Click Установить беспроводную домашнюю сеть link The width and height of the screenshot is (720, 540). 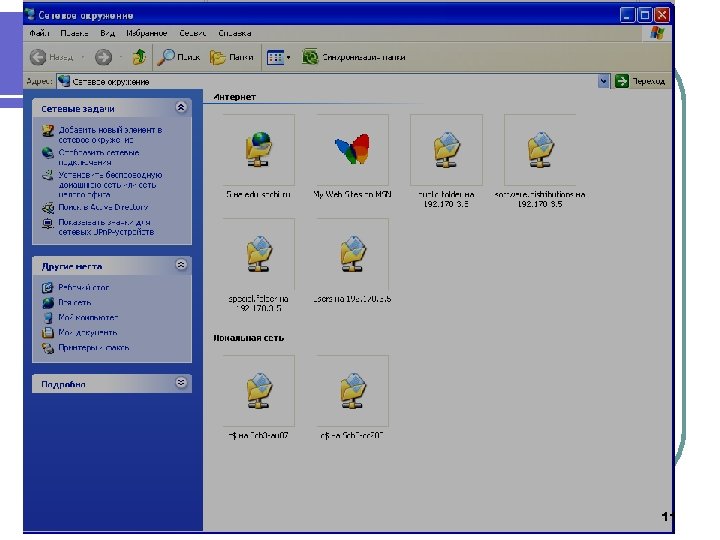click(x=110, y=184)
